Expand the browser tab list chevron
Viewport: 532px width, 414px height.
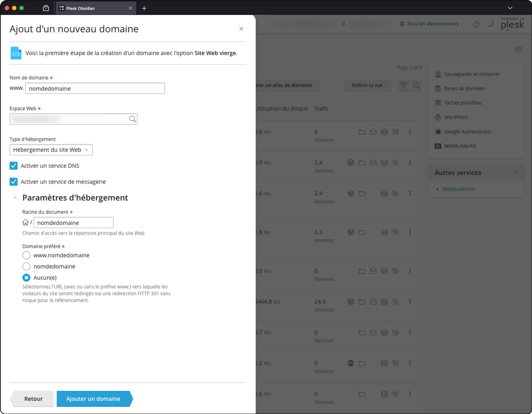(510, 8)
